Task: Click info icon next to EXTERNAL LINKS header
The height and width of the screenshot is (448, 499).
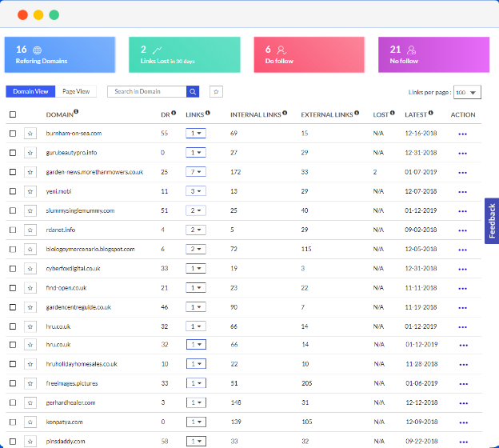Action: (357, 113)
